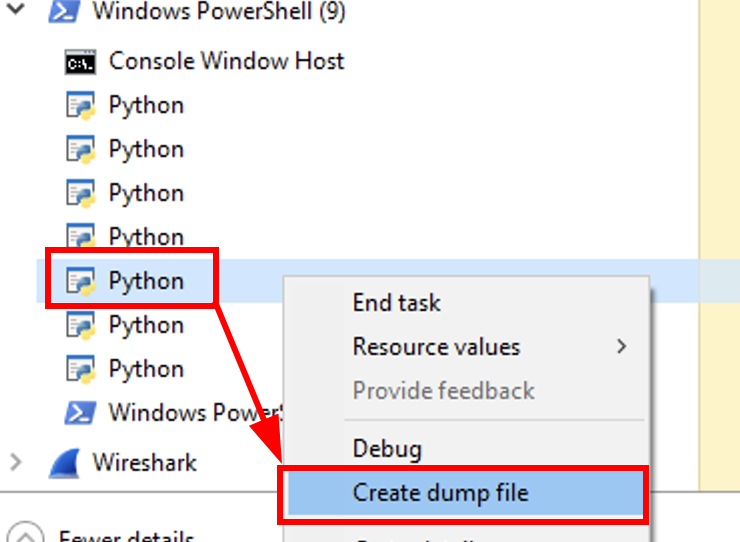Image resolution: width=740 pixels, height=542 pixels.
Task: Click the Fewer details button text
Action: pos(125,536)
